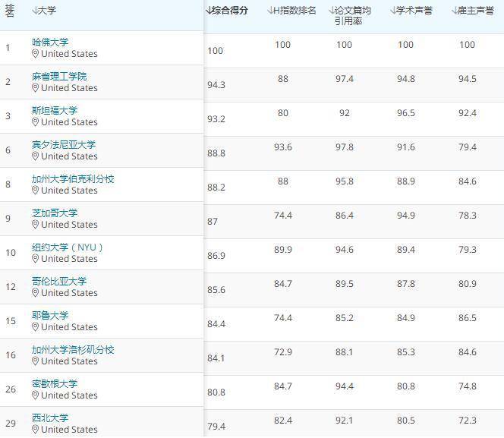Click employer reputation 74.8 in 密歇根大学 row

(468, 386)
